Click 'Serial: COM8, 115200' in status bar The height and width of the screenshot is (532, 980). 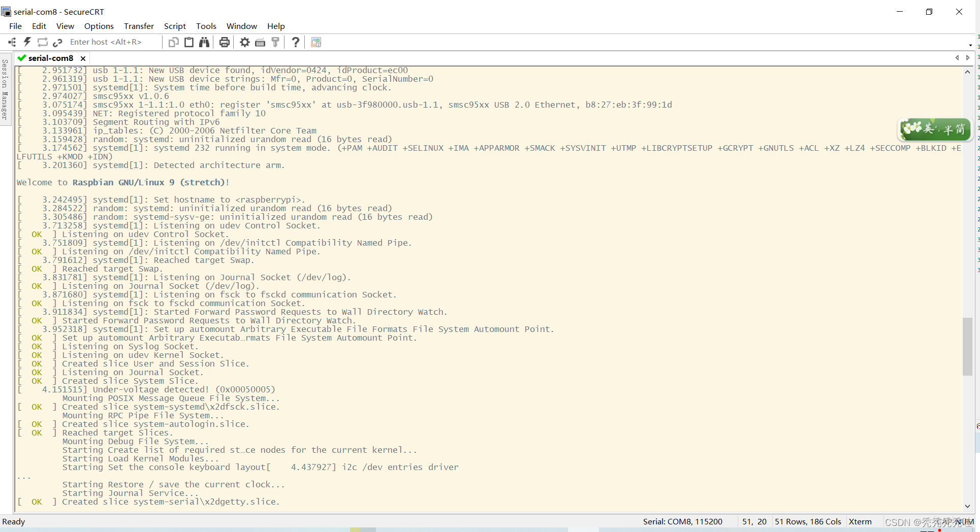(x=682, y=521)
